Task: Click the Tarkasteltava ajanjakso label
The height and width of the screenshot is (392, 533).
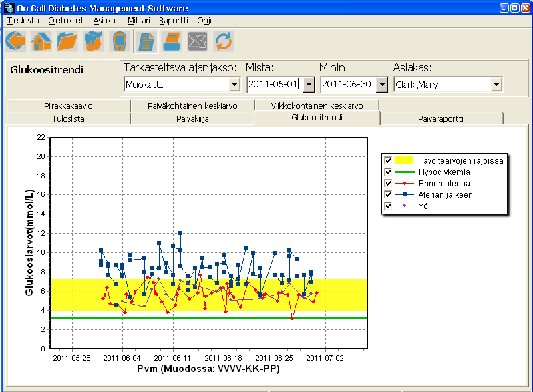Action: click(180, 67)
